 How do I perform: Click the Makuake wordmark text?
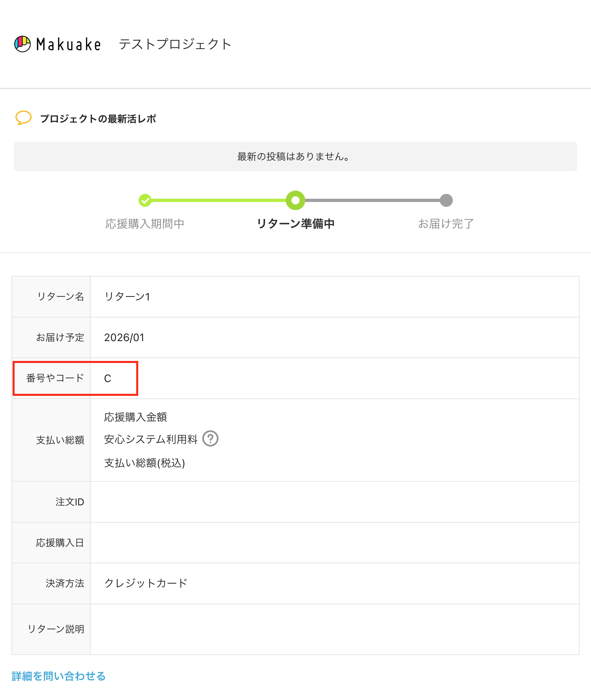tap(69, 45)
